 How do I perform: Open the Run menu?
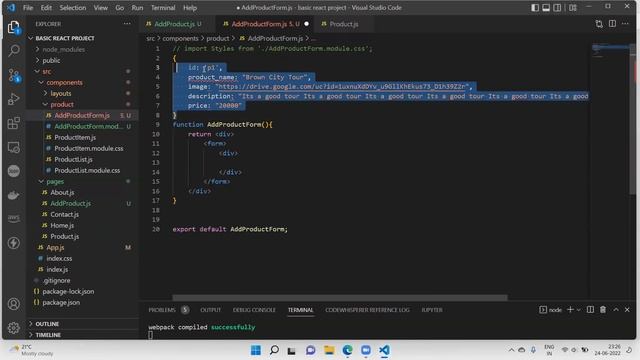tap(137, 7)
